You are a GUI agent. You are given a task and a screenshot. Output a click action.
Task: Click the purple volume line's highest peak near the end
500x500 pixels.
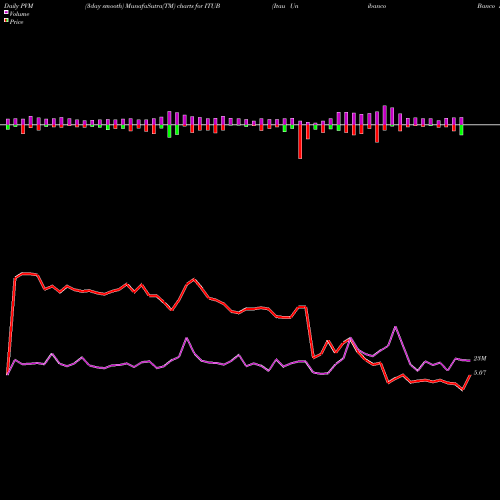pyautogui.click(x=396, y=327)
